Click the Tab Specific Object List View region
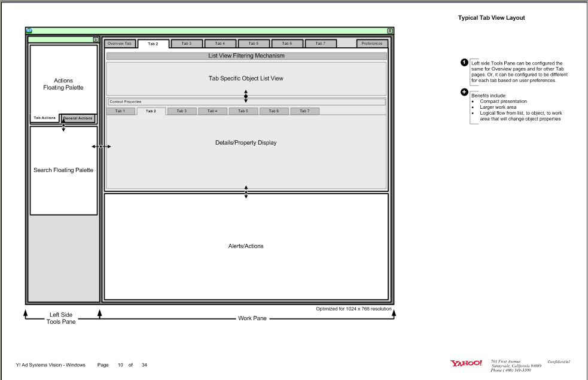The image size is (588, 380). coord(246,78)
